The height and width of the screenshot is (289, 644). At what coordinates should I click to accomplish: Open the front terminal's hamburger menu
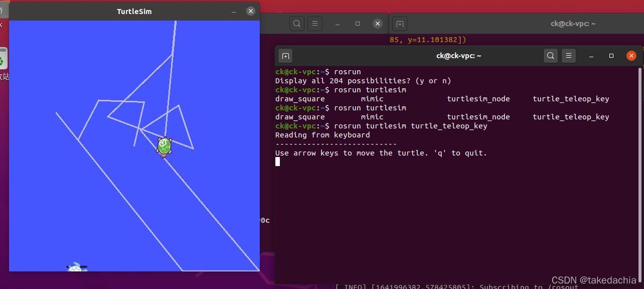[x=568, y=56]
